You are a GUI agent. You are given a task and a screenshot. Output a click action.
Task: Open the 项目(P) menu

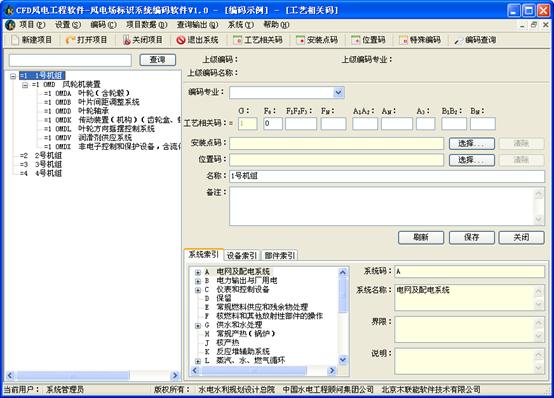coord(32,25)
